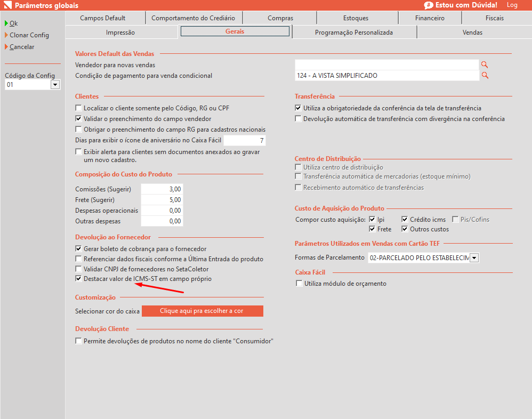The width and height of the screenshot is (532, 419).
Task: Click the search magnifier for Condição de pagamento
Action: coord(485,75)
